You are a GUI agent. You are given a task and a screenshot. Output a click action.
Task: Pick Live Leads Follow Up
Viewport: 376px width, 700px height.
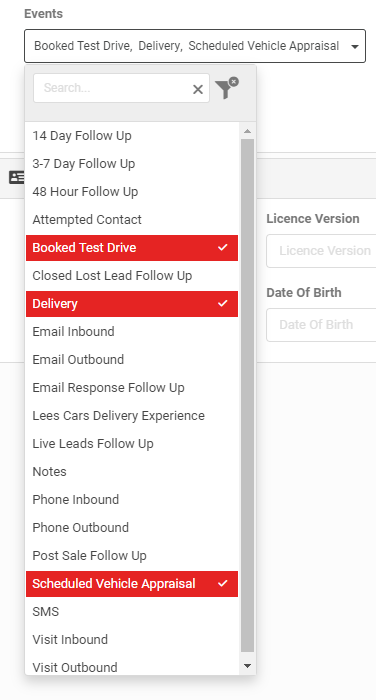point(132,444)
